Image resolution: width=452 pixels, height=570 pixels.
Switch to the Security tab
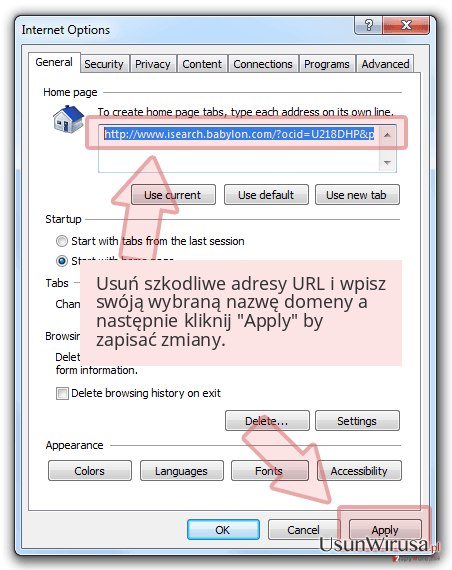point(104,64)
